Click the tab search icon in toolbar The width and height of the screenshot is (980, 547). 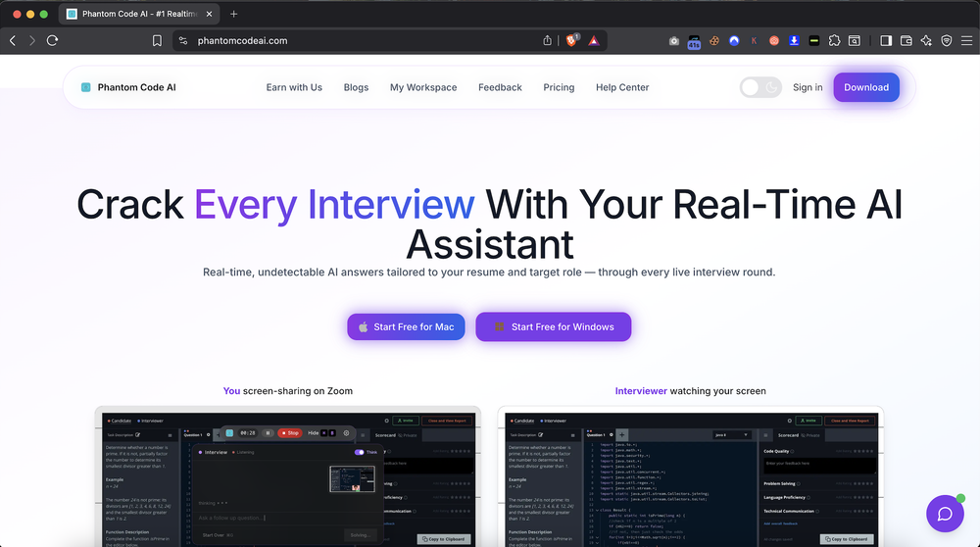855,40
